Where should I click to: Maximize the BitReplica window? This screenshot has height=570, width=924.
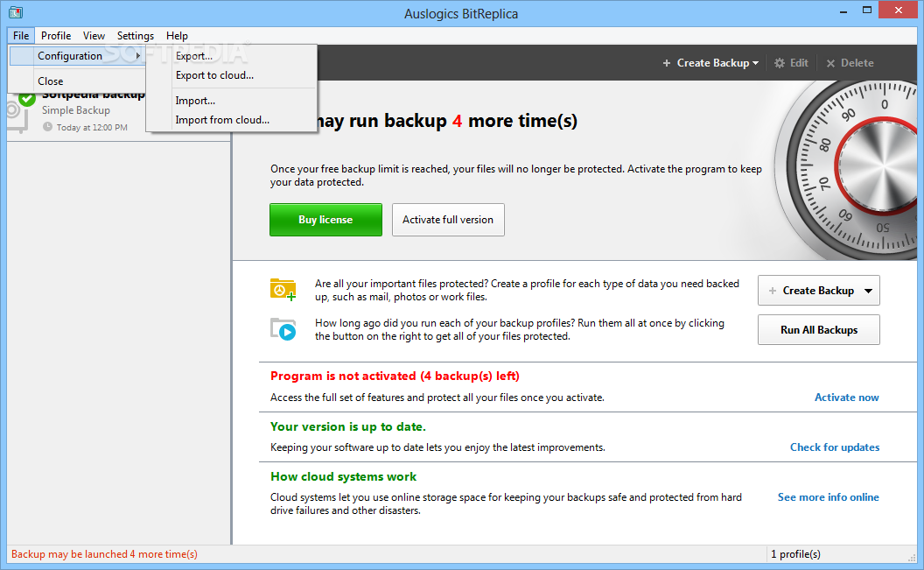click(867, 11)
